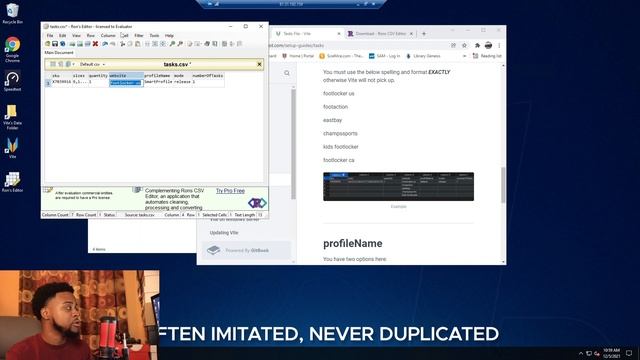640x360 pixels.
Task: Open the View menu in Ron's Editor
Action: point(76,36)
